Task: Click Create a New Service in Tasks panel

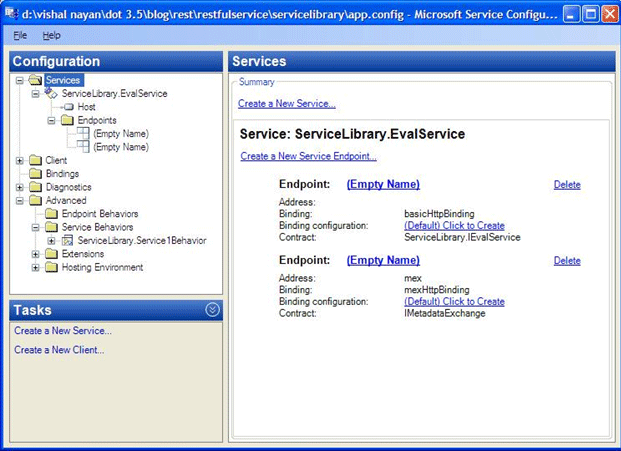Action: coord(63,331)
